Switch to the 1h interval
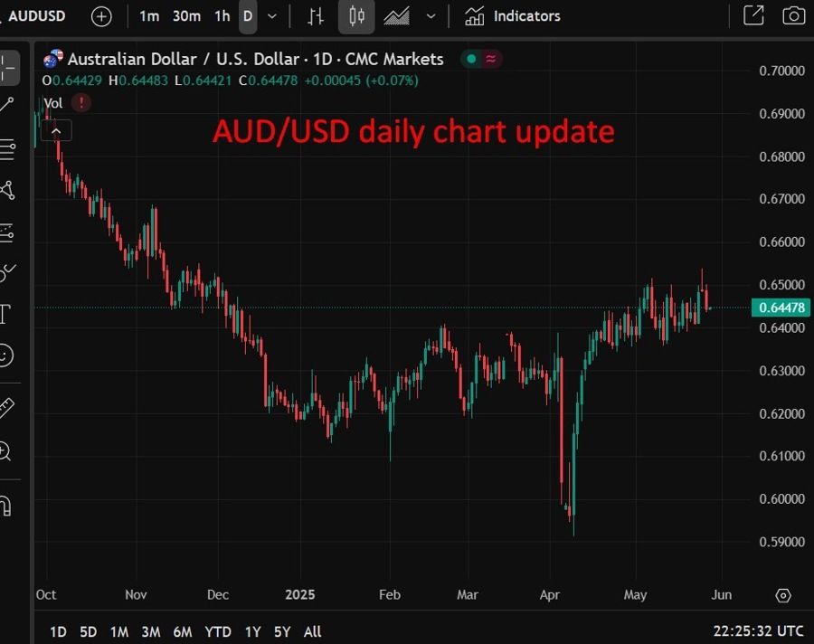This screenshot has height=644, width=814. 222,16
